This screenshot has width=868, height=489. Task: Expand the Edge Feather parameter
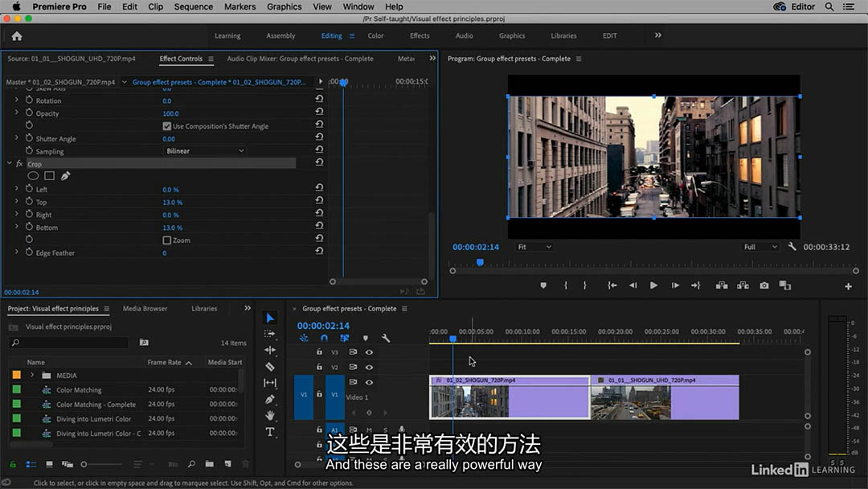[17, 252]
